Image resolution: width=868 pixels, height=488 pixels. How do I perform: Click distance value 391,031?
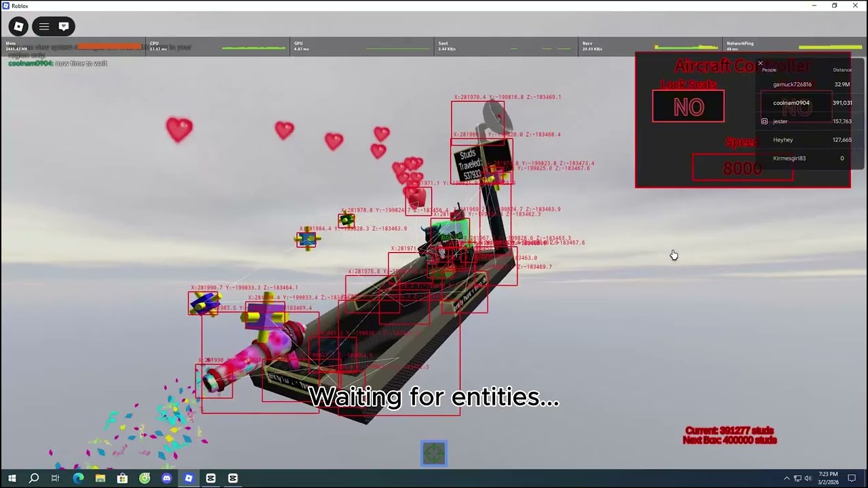pyautogui.click(x=842, y=103)
